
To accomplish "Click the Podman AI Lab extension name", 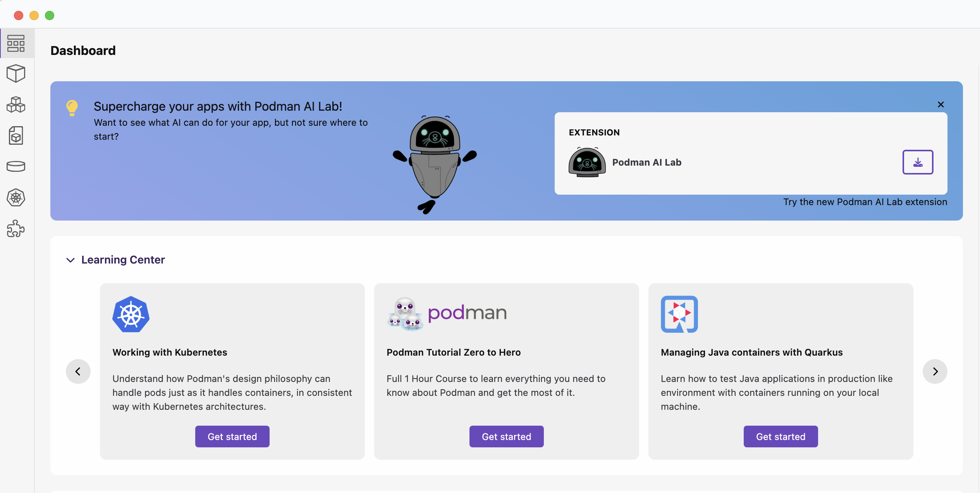I will point(646,163).
